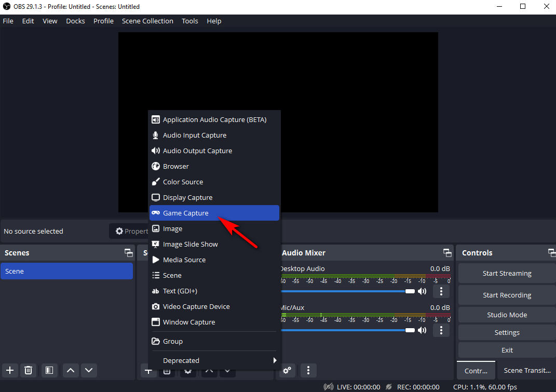Click the monitor icon for Display Capture

pyautogui.click(x=156, y=198)
